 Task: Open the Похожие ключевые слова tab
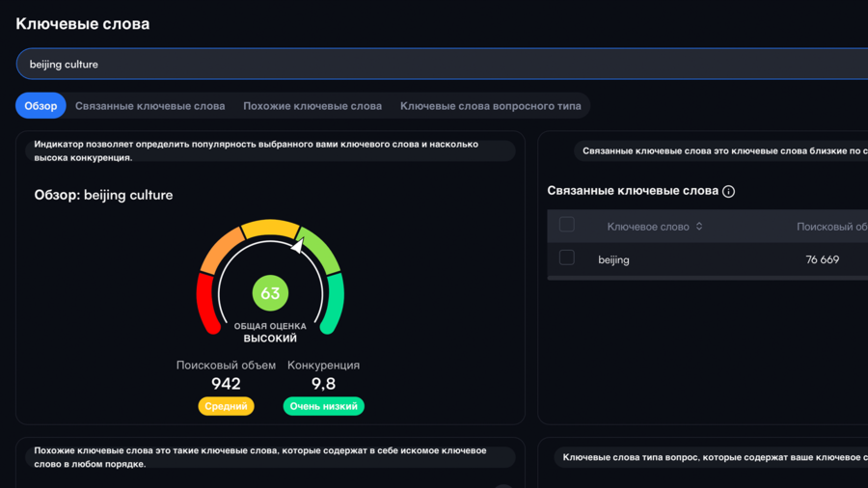[x=312, y=106]
